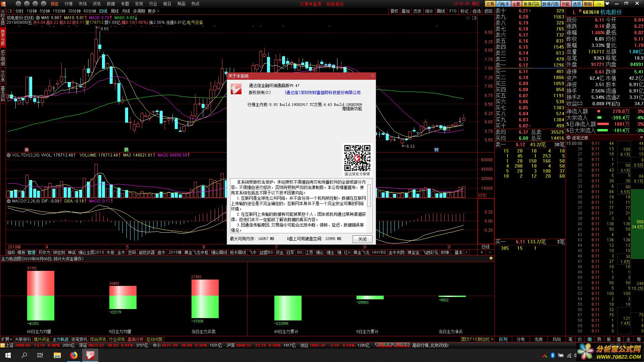Click the 队列 tab at bottom right
Viewport: 644px width, 362px height.
pyautogui.click(x=503, y=339)
